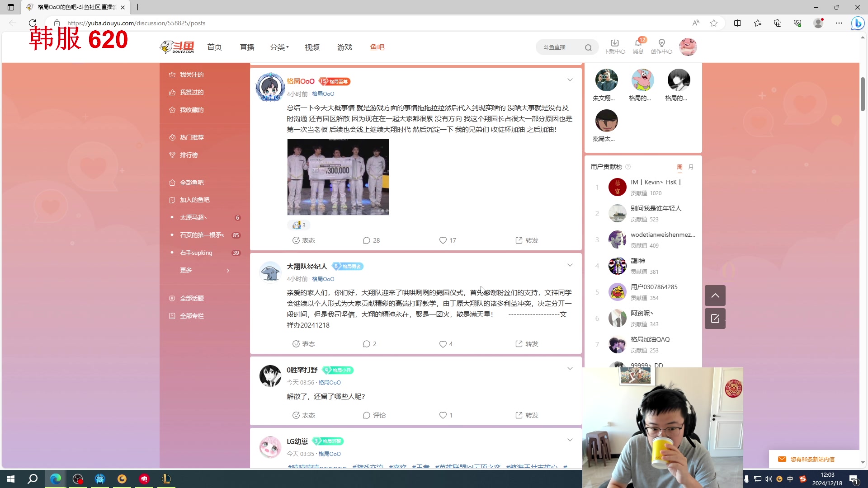868x488 pixels.
Task: Expand the dropdown for 格局OoO post
Action: pos(569,80)
